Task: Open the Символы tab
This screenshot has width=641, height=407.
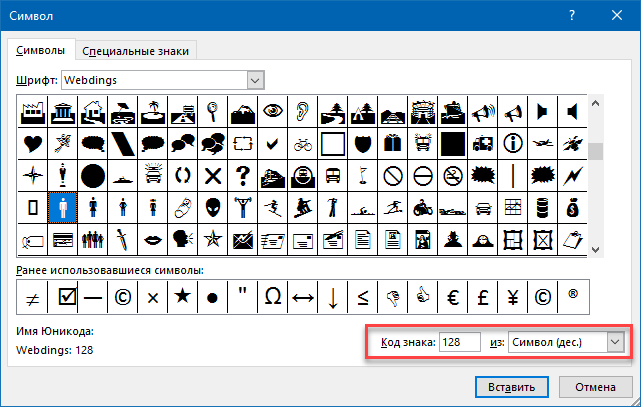Action: point(40,50)
